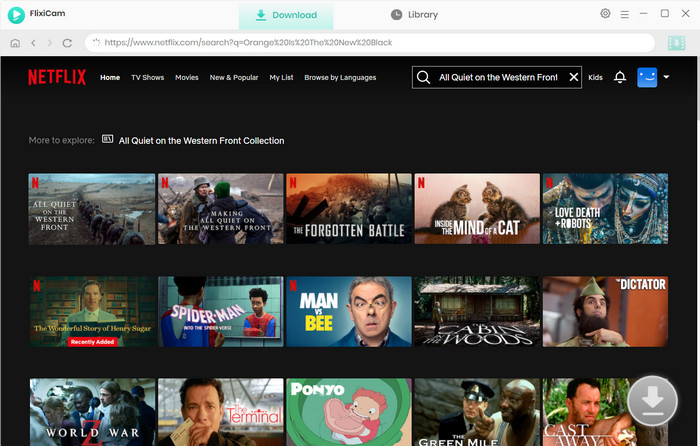Click the Netflix search magnifier icon
700x446 pixels.
[423, 77]
